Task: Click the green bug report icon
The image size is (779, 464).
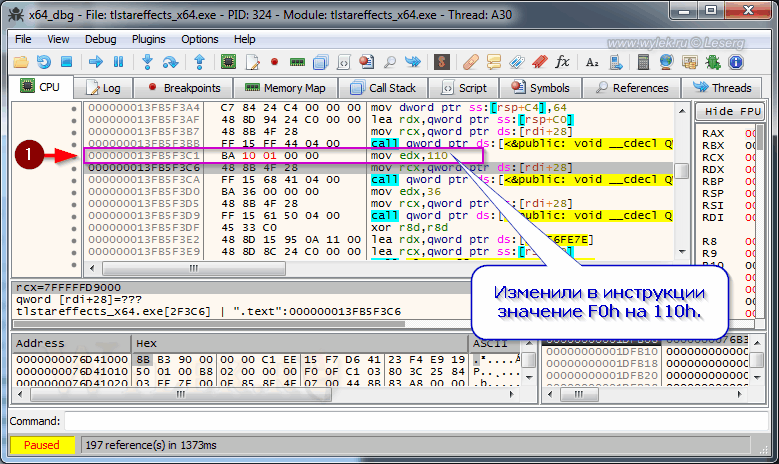Action: point(713,62)
